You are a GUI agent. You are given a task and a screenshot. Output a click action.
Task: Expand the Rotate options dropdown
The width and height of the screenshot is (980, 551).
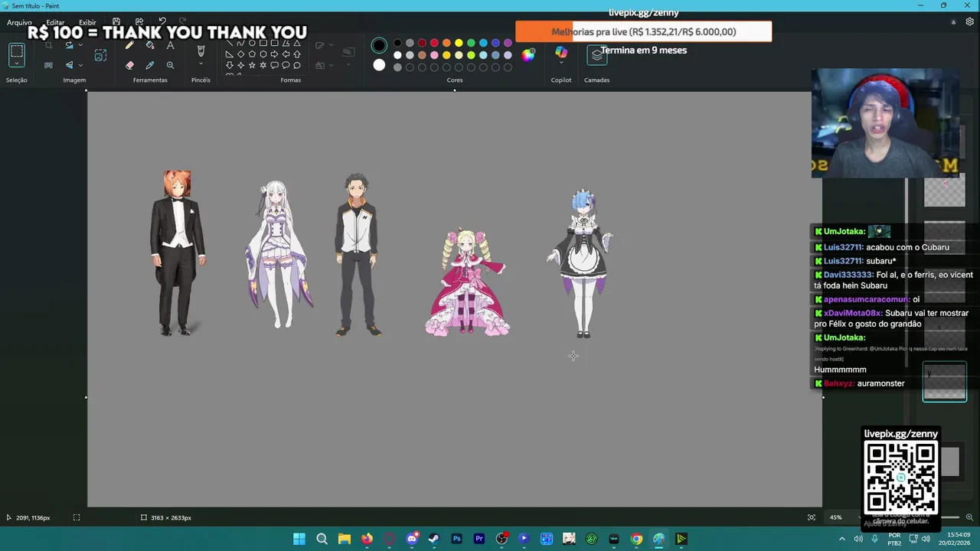(80, 46)
